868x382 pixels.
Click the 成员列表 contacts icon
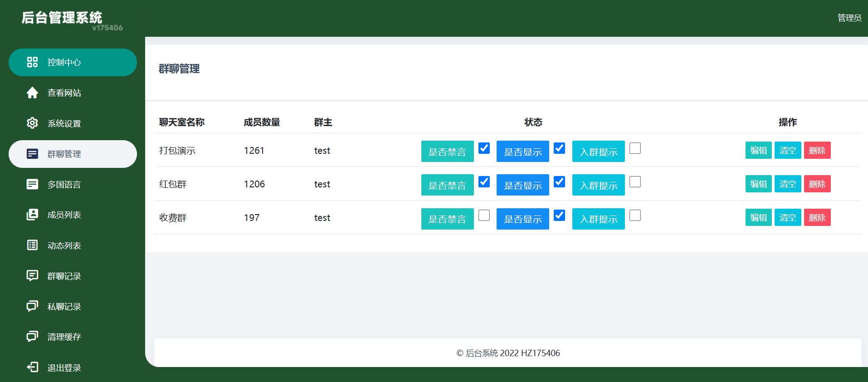pyautogui.click(x=32, y=215)
